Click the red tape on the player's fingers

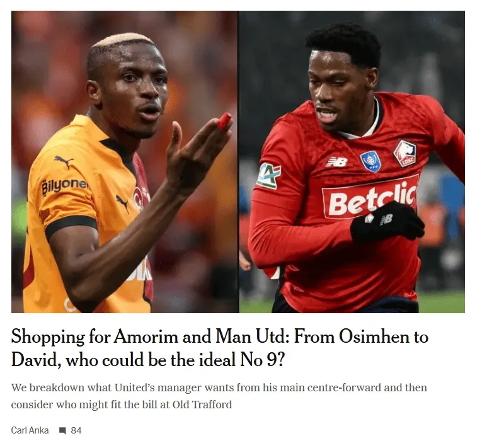point(225,121)
